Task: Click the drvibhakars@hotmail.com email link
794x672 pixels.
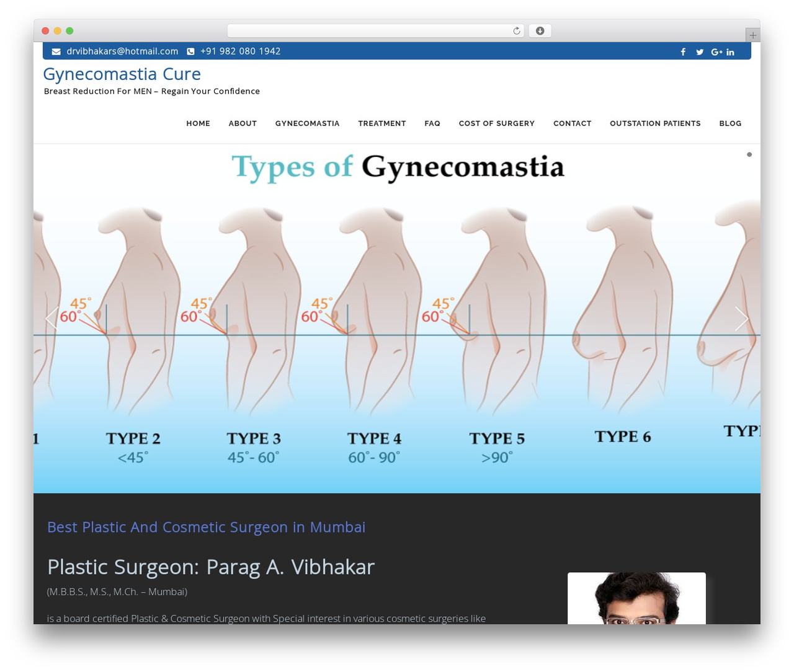Action: click(x=122, y=51)
